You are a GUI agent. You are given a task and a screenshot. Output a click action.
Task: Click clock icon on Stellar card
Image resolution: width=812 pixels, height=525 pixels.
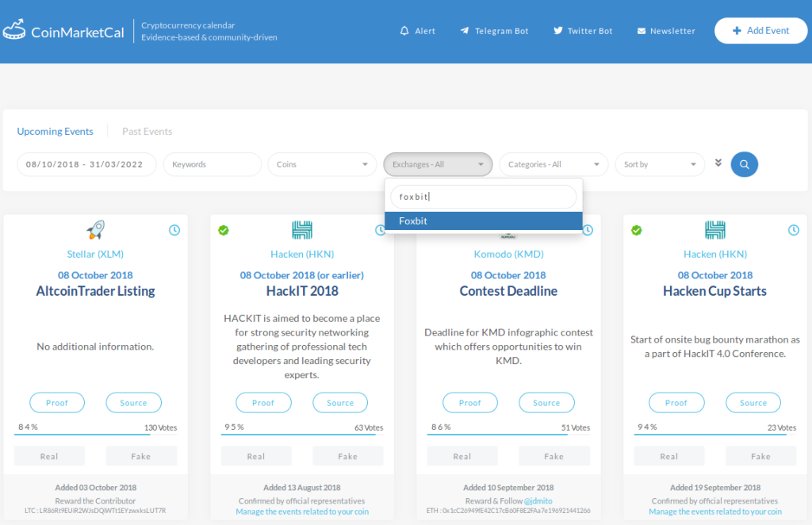pos(174,230)
